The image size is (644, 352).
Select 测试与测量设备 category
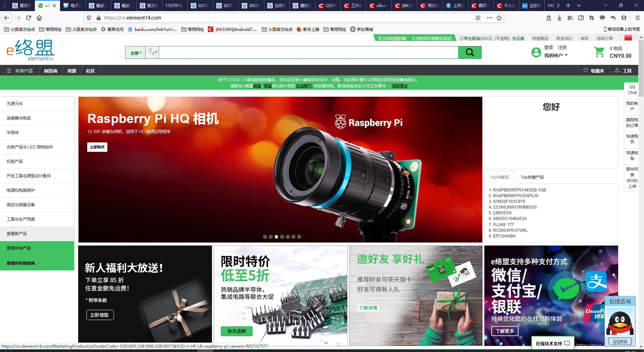pyautogui.click(x=37, y=205)
